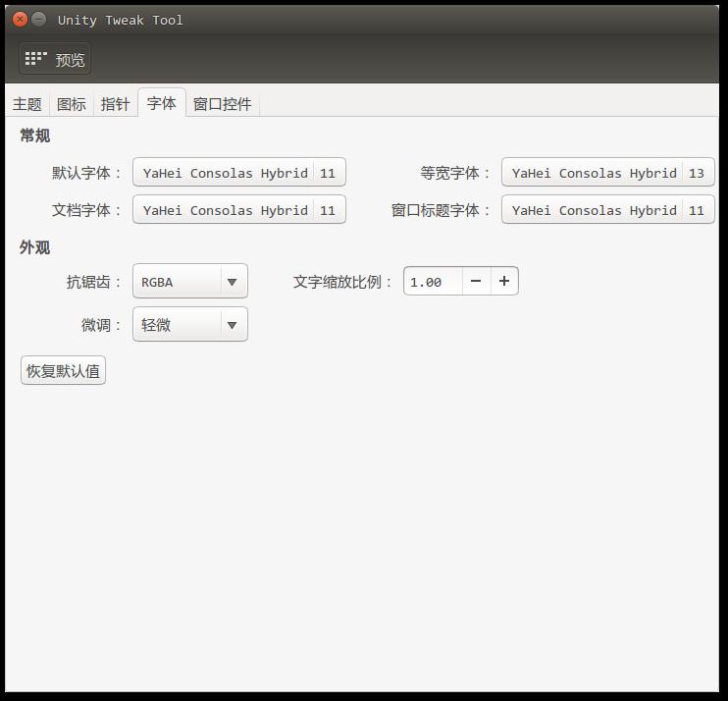
Task: Go to the 指针 tab
Action: [x=115, y=104]
